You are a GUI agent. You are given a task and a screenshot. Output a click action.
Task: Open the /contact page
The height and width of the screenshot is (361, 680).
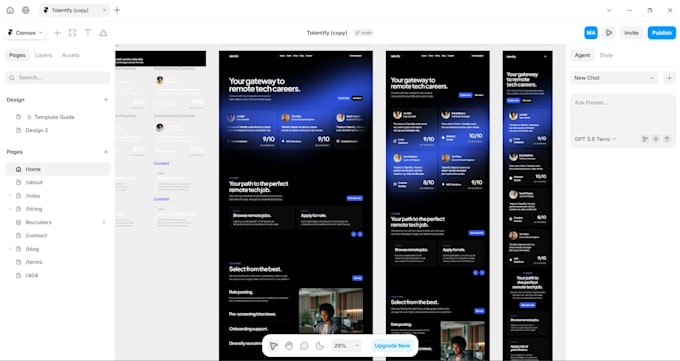(x=36, y=236)
